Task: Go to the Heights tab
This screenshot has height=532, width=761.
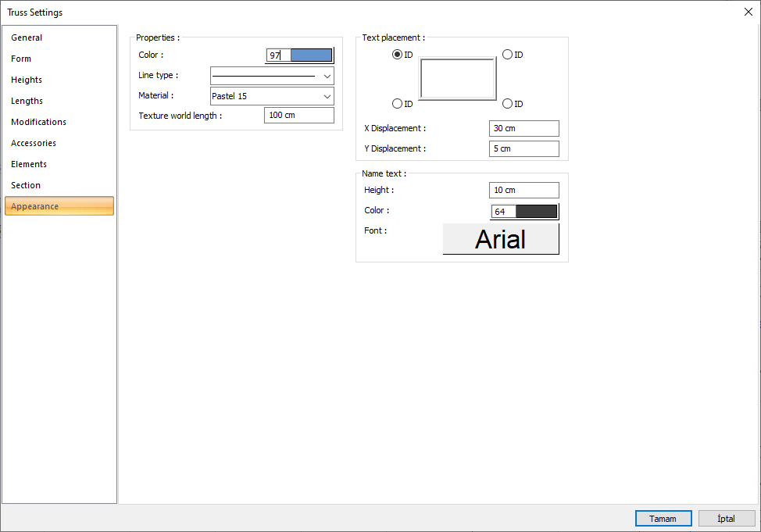Action: [27, 80]
